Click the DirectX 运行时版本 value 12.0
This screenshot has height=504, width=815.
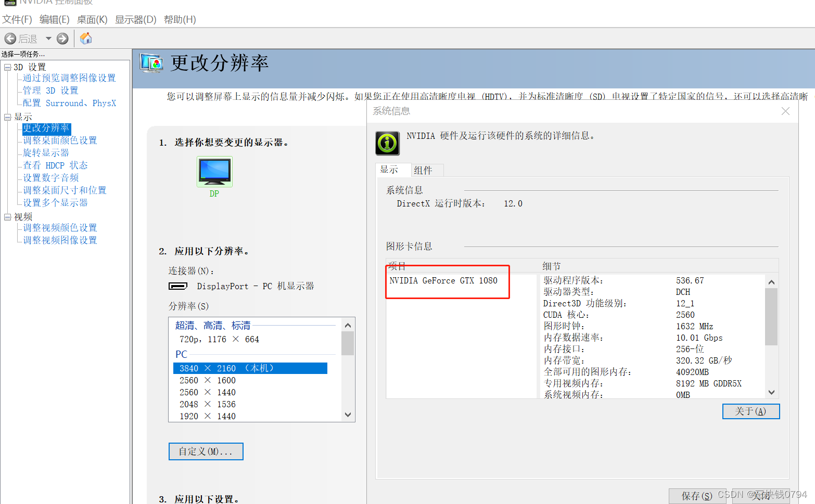(513, 204)
